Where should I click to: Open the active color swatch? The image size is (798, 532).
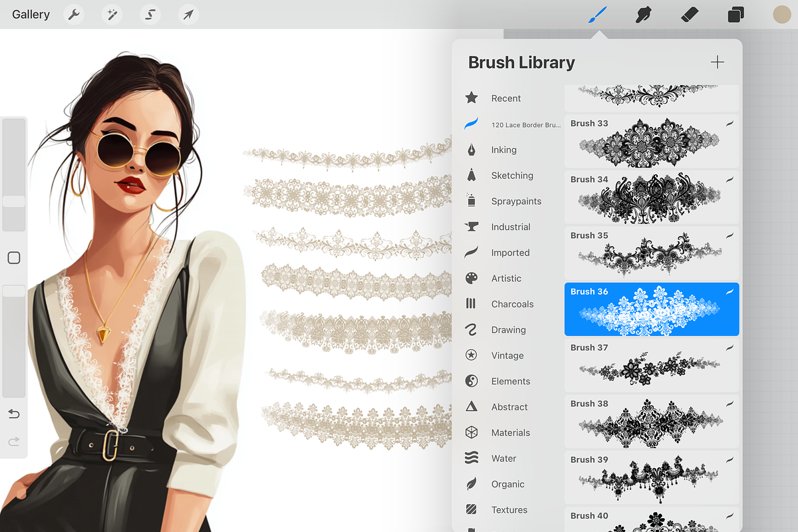coord(781,15)
